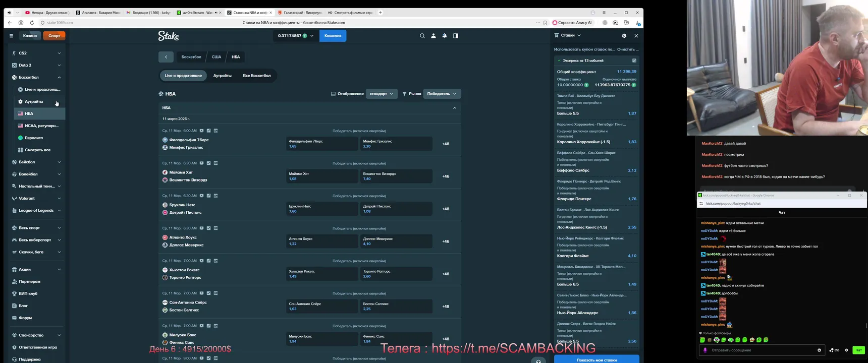Open site info icon in the browser address bar
Viewport: 868px width, 363px height.
pos(42,23)
